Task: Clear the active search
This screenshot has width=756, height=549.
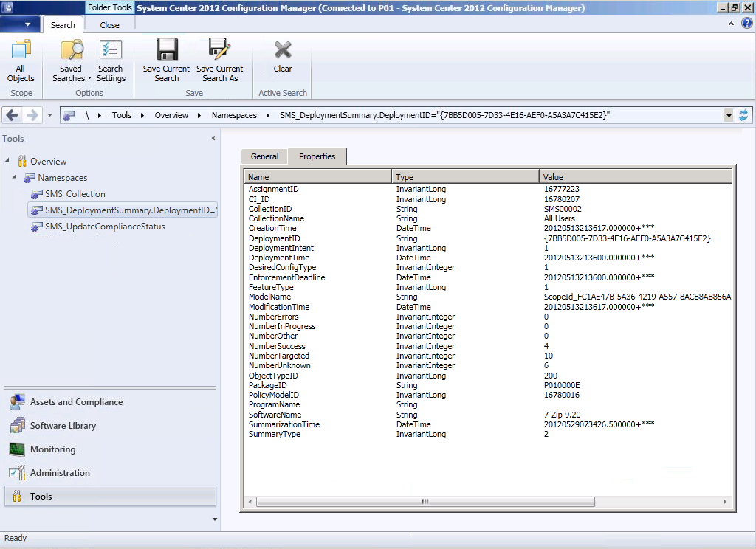Action: click(x=283, y=56)
